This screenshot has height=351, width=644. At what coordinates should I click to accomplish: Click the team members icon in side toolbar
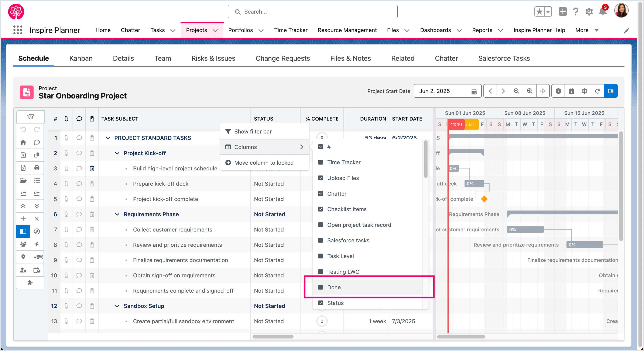click(x=23, y=244)
